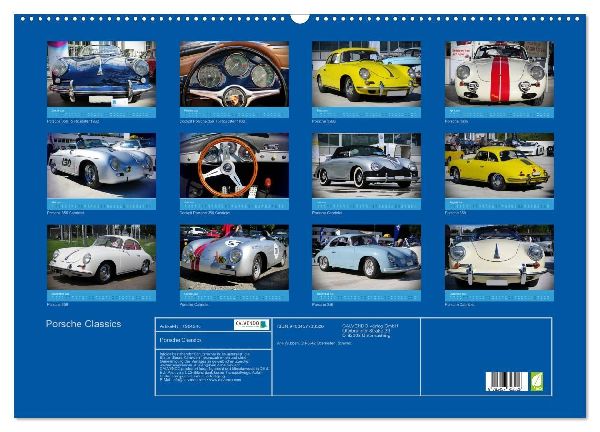The height and width of the screenshot is (432, 600).
Task: Open the silver number 130 Speedster photo
Action: pyautogui.click(x=101, y=165)
